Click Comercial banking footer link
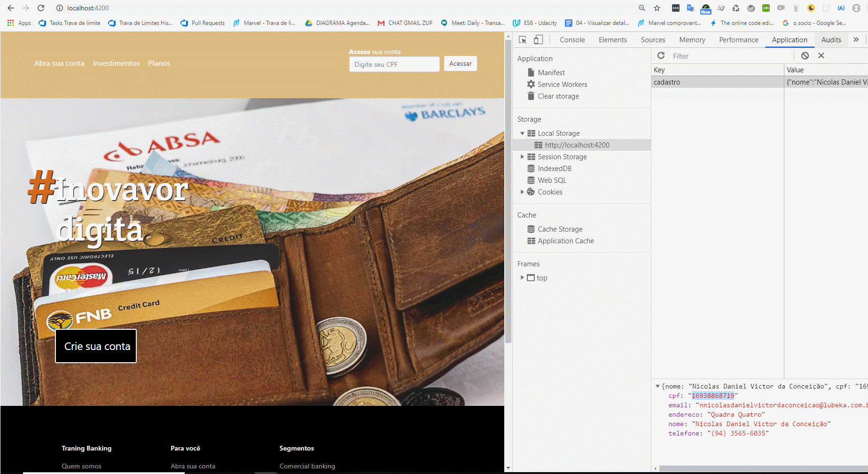The height and width of the screenshot is (474, 868). [307, 466]
